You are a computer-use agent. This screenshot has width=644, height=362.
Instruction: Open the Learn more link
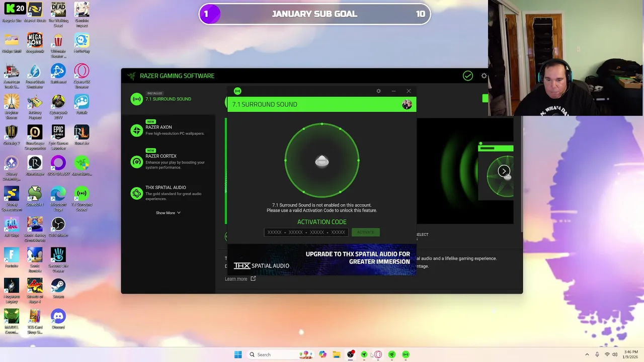[x=240, y=279]
